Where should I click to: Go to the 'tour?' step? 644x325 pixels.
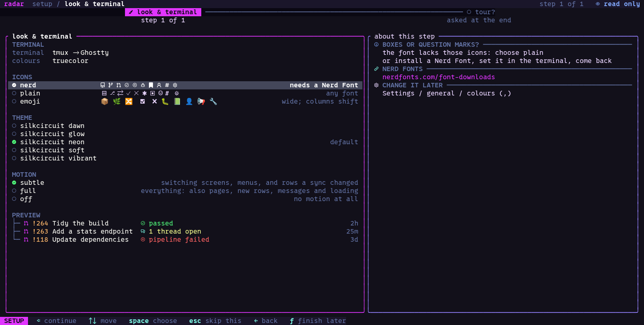(481, 12)
